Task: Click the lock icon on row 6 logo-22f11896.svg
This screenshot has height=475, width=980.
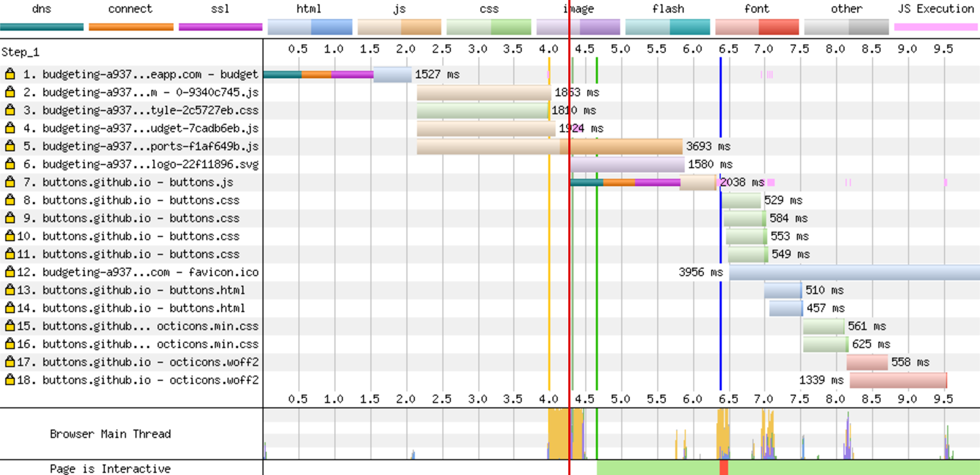Action: click(x=10, y=164)
